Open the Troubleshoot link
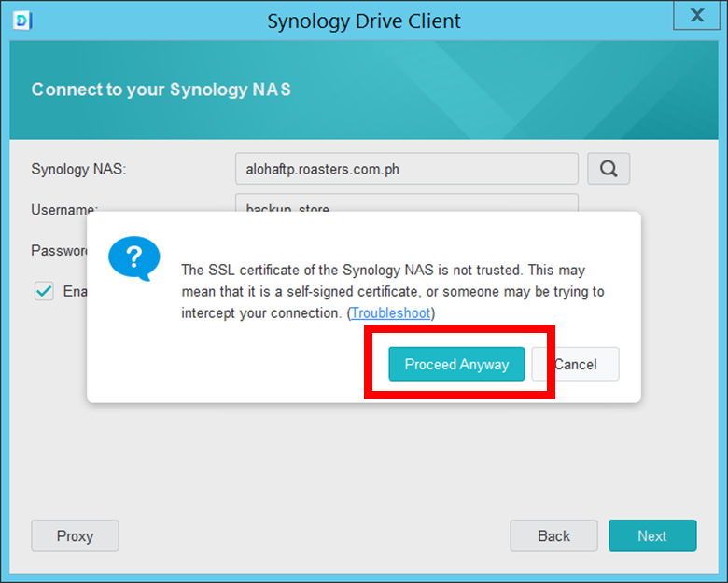Screen dimensions: 728x583 (x=390, y=312)
